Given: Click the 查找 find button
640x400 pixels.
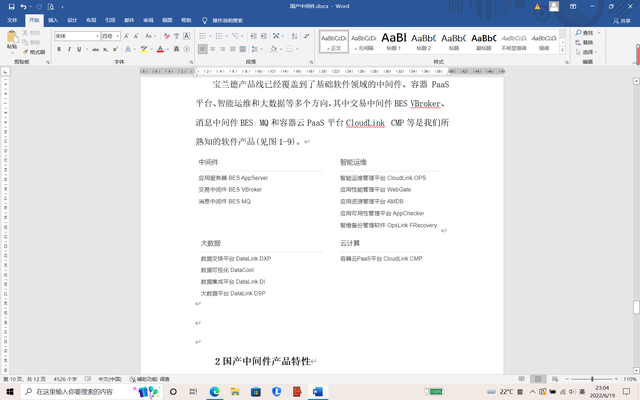Looking at the screenshot, I should (x=584, y=33).
